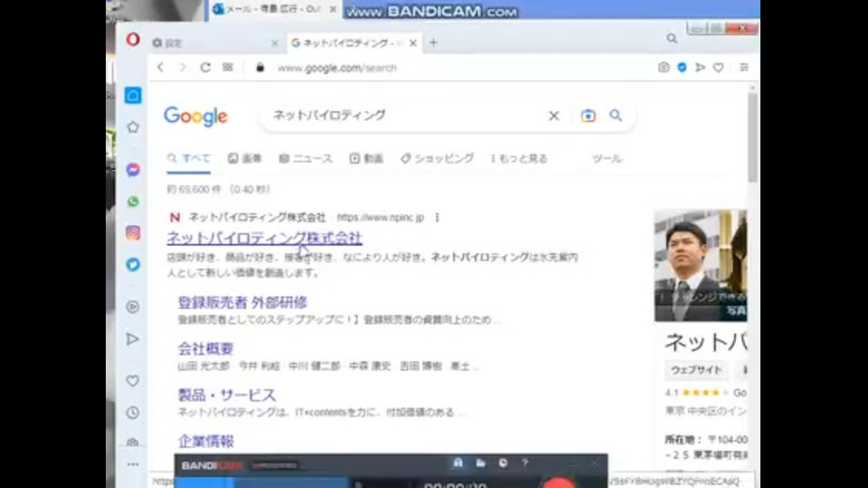Open Bandicam help question icon
Screen dimensions: 868x488
[x=524, y=463]
